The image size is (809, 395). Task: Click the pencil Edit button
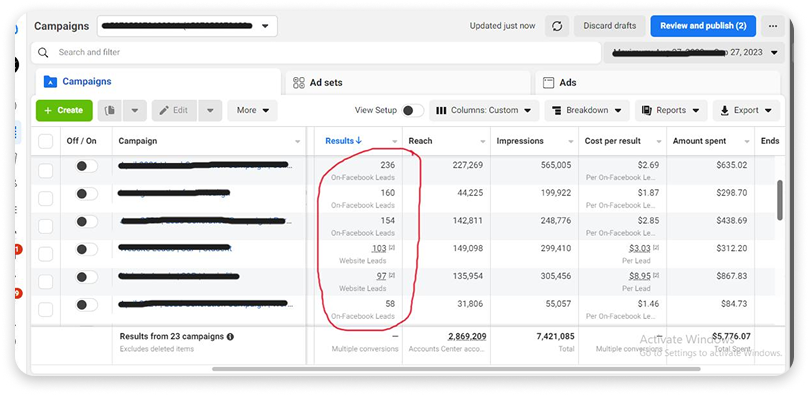pyautogui.click(x=174, y=110)
